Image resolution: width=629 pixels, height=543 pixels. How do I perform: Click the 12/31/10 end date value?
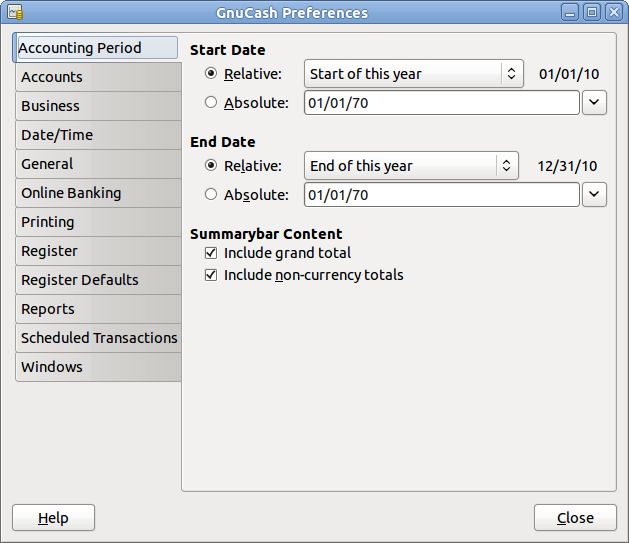tap(567, 166)
